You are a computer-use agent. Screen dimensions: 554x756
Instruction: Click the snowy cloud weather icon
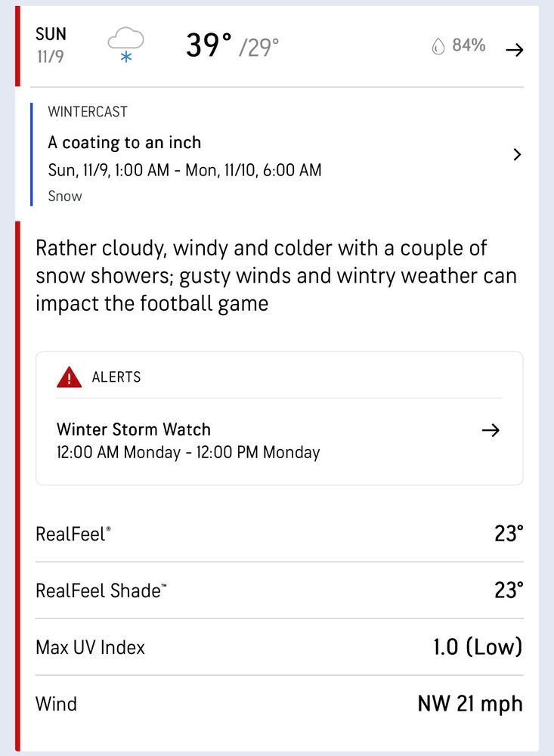point(125,38)
